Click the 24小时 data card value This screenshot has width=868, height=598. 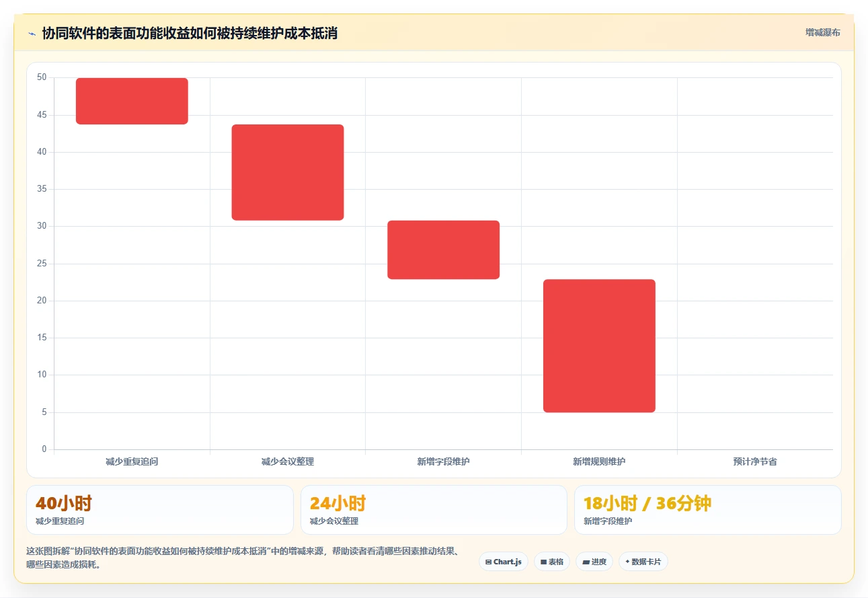pyautogui.click(x=338, y=503)
